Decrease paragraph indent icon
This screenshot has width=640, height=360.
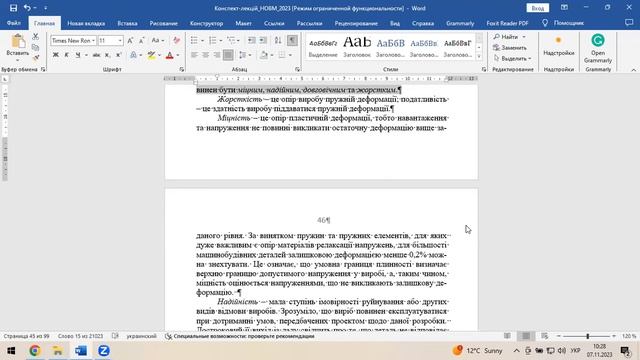click(x=252, y=40)
